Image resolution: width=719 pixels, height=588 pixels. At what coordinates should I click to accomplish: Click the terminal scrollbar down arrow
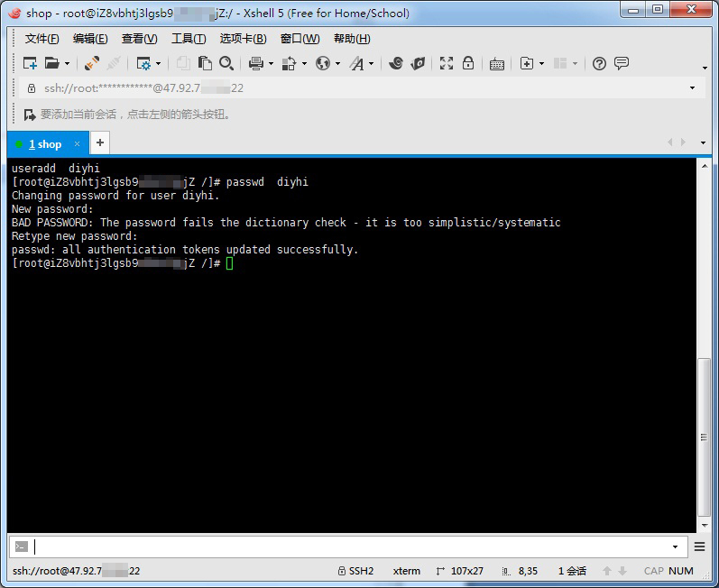[705, 525]
